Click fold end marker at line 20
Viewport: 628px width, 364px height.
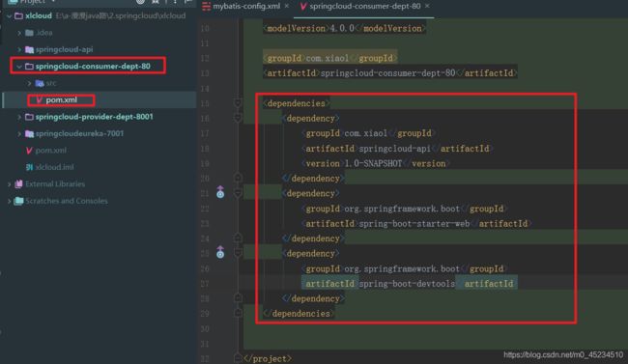pos(238,178)
